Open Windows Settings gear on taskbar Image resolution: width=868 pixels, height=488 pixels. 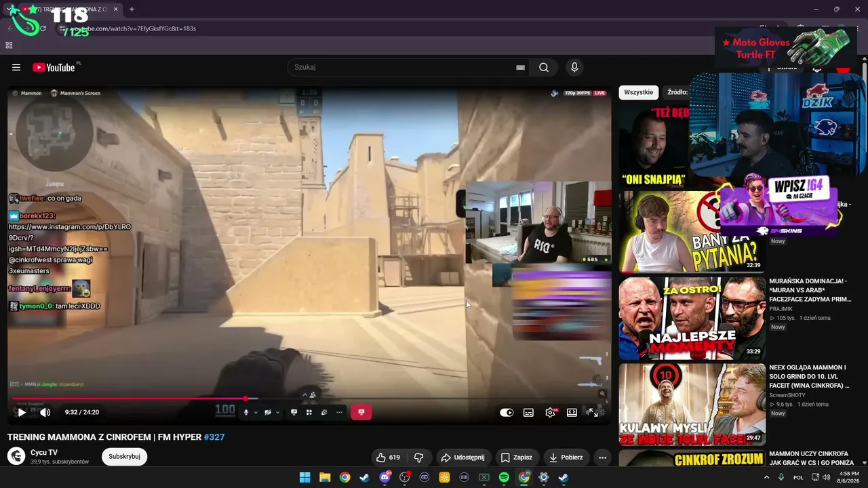click(x=543, y=477)
